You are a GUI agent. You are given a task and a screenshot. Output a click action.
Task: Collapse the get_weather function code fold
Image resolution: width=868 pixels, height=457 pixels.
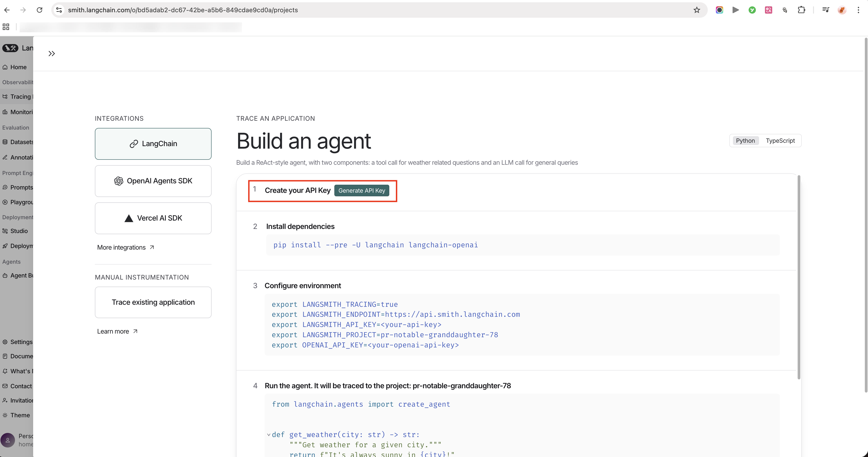(269, 435)
